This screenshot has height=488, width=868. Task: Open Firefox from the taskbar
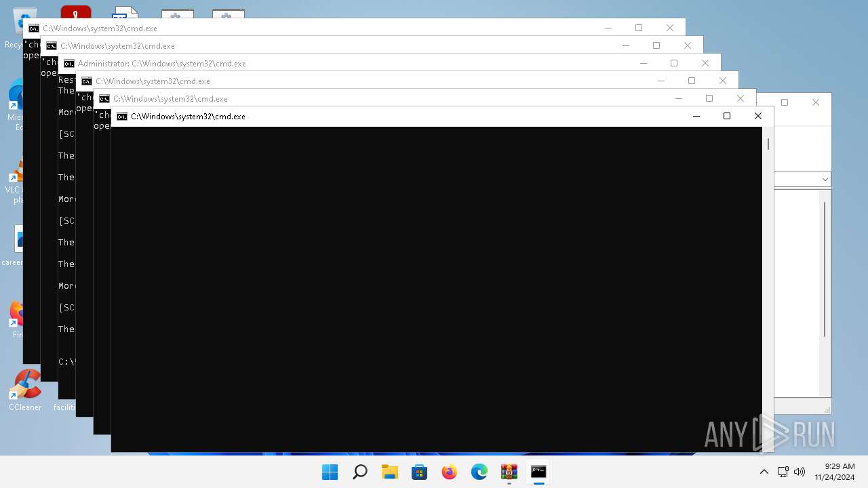coord(450,472)
